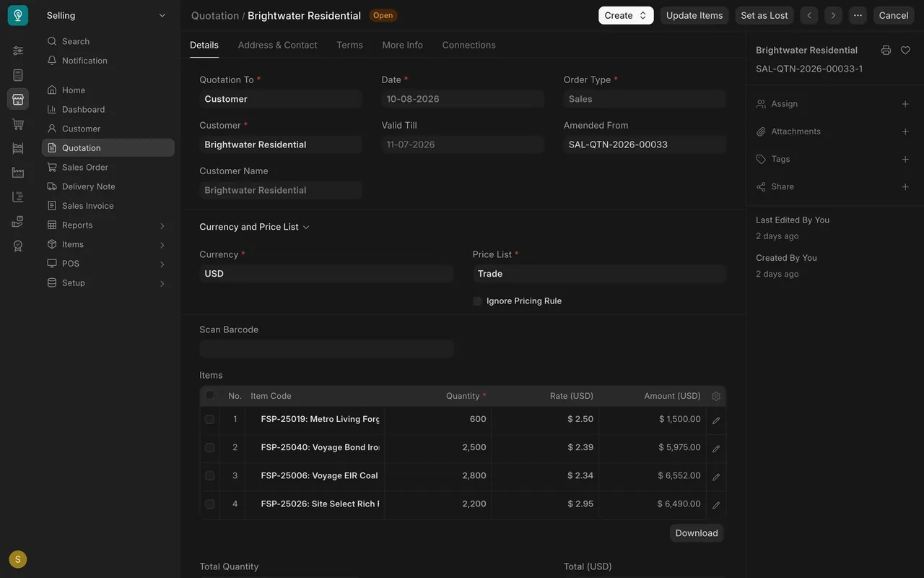The height and width of the screenshot is (578, 924).
Task: Go to previous document arrow
Action: (809, 15)
